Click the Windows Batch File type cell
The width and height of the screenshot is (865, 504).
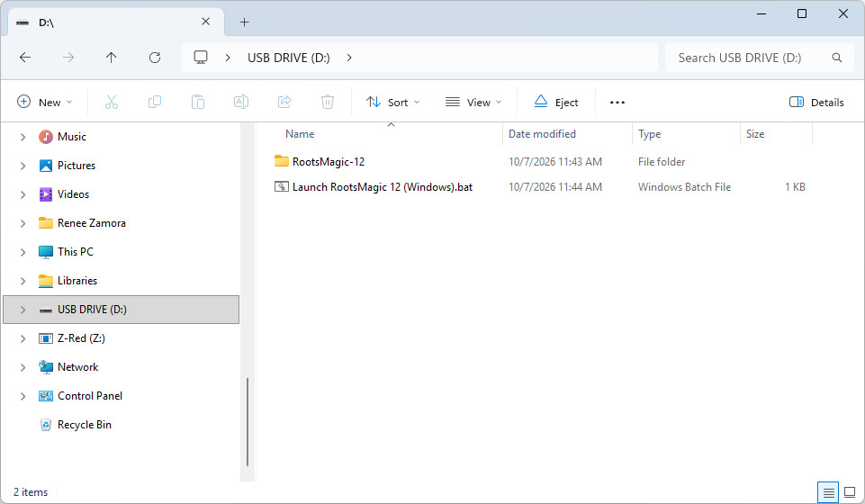pos(684,187)
